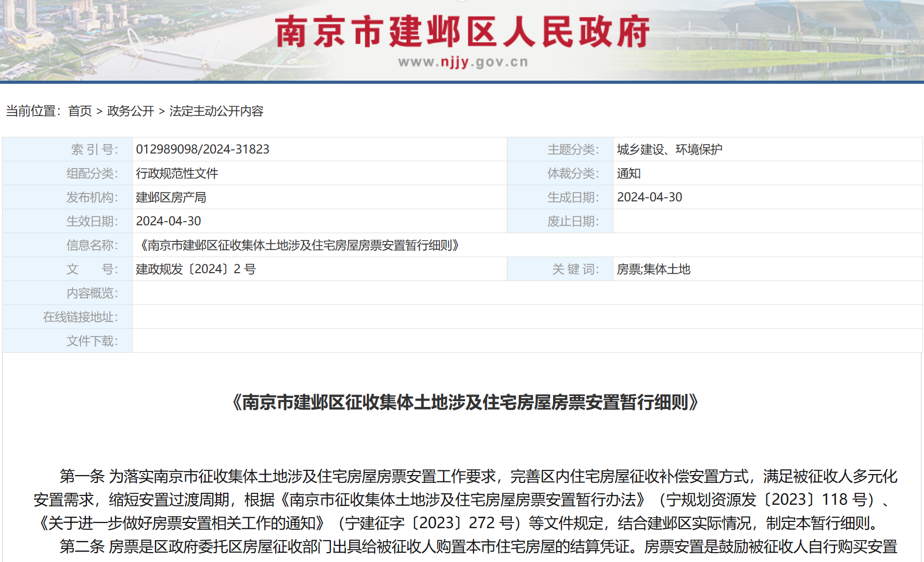Click the 发布机构 field label
Screen dimensions: 924x562
(x=92, y=197)
